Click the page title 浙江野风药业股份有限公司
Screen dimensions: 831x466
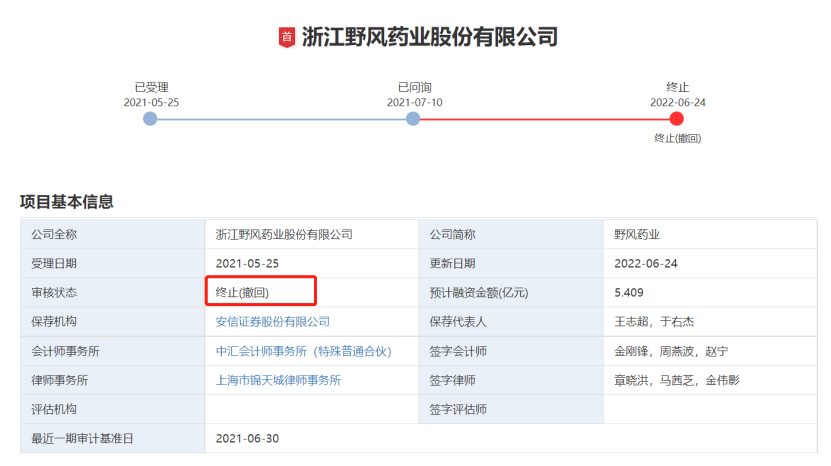430,37
